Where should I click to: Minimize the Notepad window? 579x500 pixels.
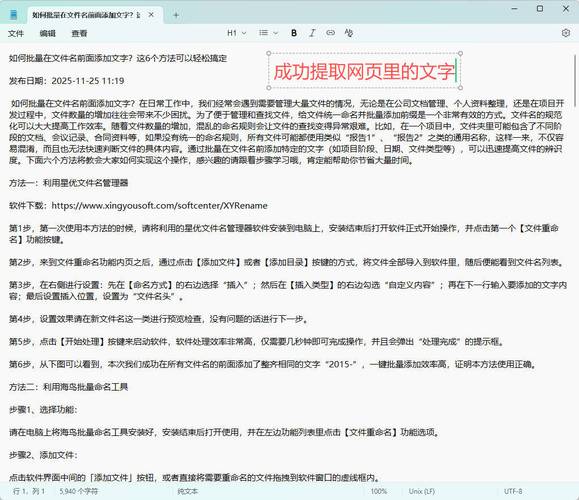tap(515, 8)
